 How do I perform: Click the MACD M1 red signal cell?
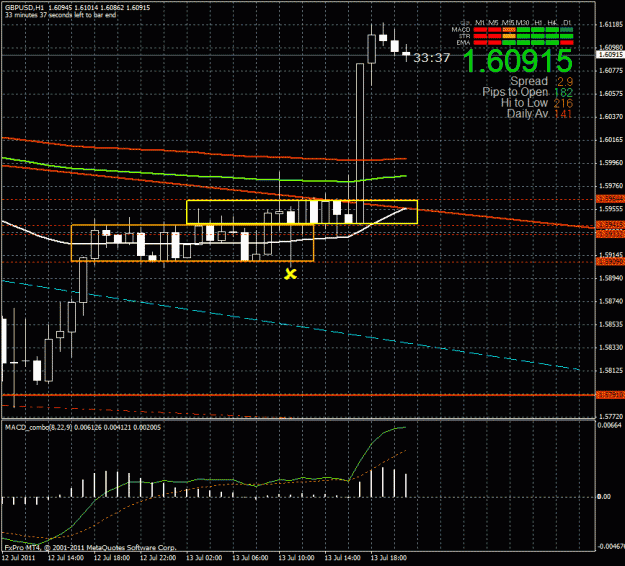coord(480,29)
